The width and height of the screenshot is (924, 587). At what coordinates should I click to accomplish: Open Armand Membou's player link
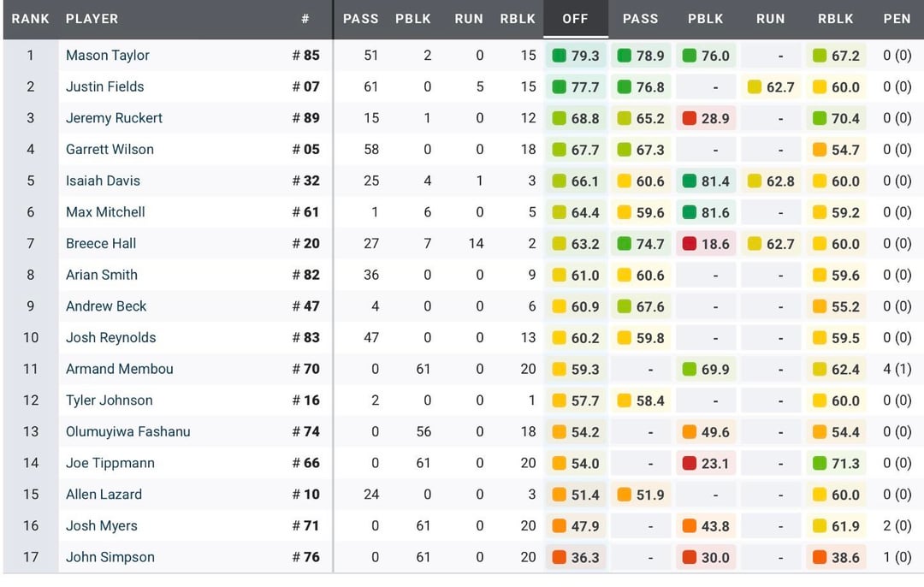coord(120,370)
